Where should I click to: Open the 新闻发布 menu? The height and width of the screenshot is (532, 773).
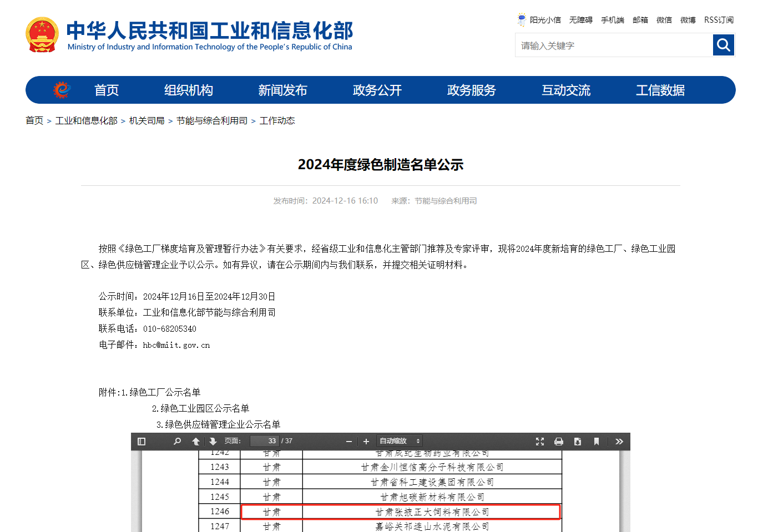[282, 90]
